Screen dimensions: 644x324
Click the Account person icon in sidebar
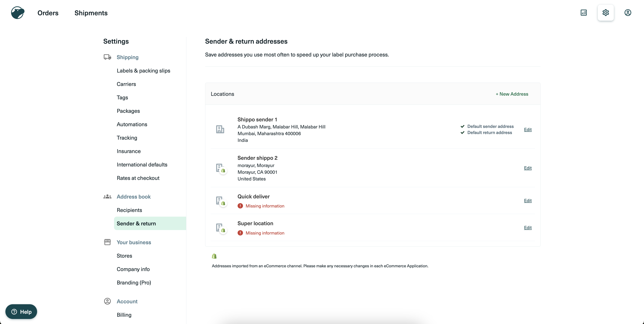(x=107, y=301)
